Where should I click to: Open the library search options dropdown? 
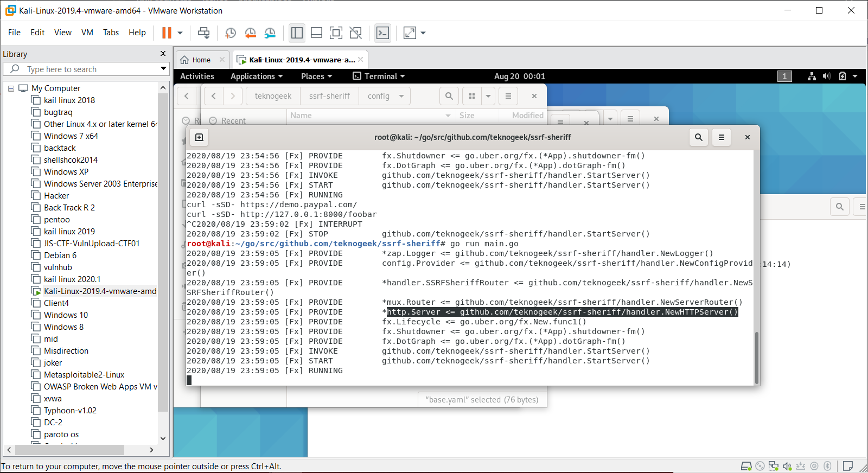(x=163, y=69)
